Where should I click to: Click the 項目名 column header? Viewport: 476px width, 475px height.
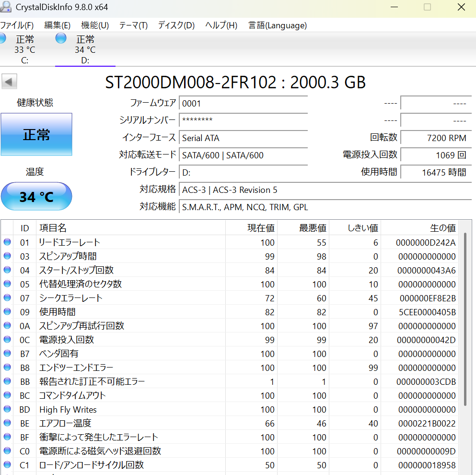[131, 228]
